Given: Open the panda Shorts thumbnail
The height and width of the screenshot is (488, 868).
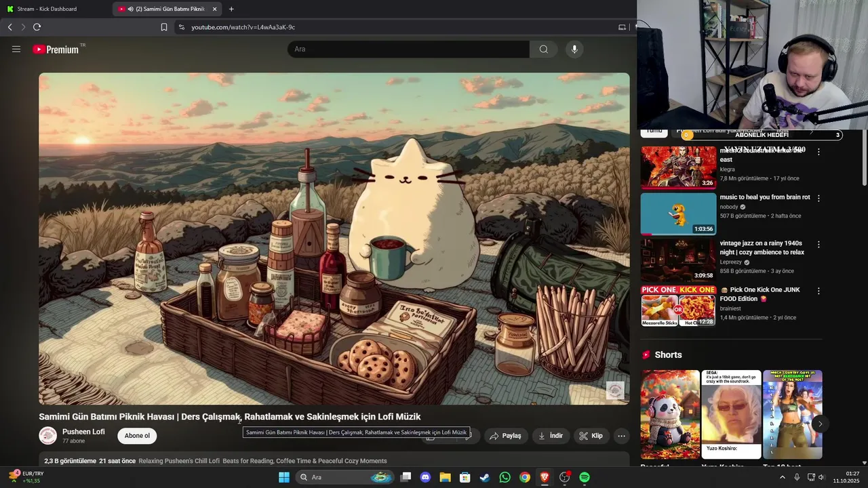Looking at the screenshot, I should click(x=670, y=414).
